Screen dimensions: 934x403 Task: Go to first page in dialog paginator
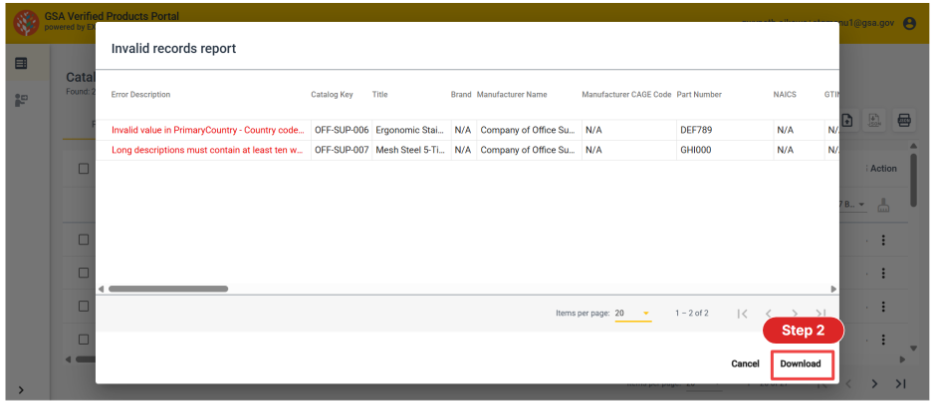[742, 314]
